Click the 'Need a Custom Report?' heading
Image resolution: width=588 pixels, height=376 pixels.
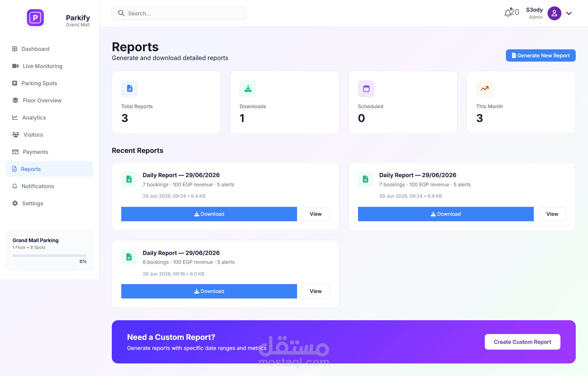pyautogui.click(x=171, y=337)
